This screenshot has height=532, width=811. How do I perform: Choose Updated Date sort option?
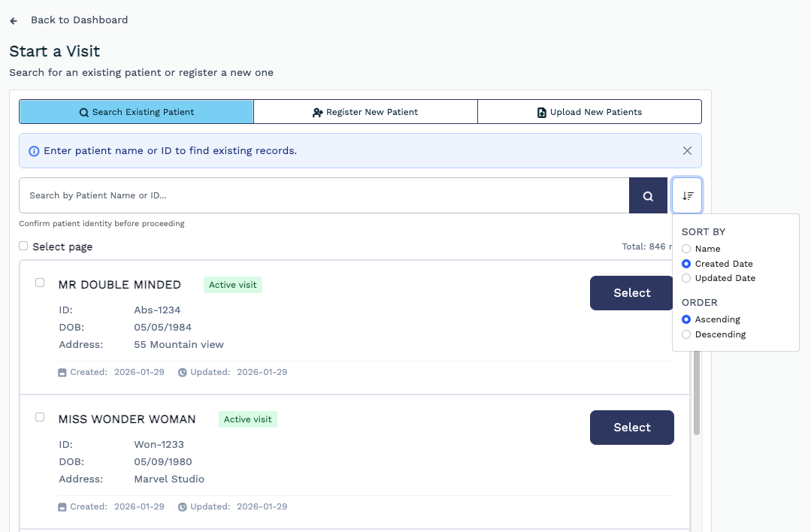click(686, 278)
